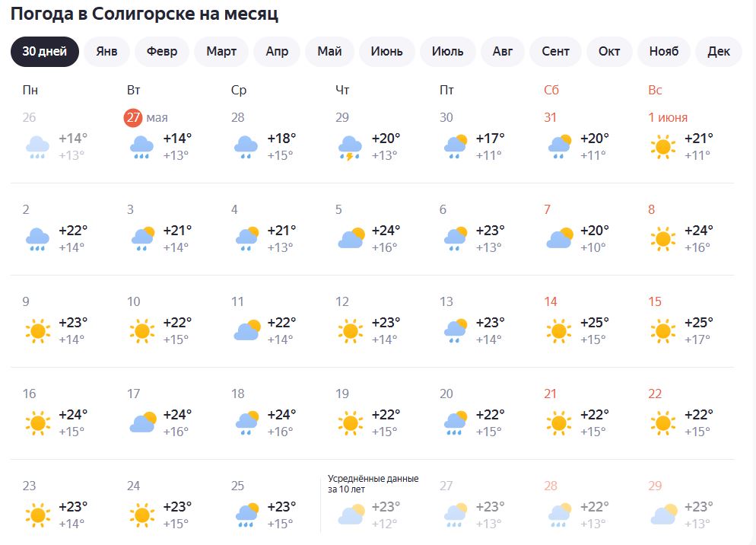756x545 pixels.
Task: Open the Март month tab
Action: [x=221, y=52]
